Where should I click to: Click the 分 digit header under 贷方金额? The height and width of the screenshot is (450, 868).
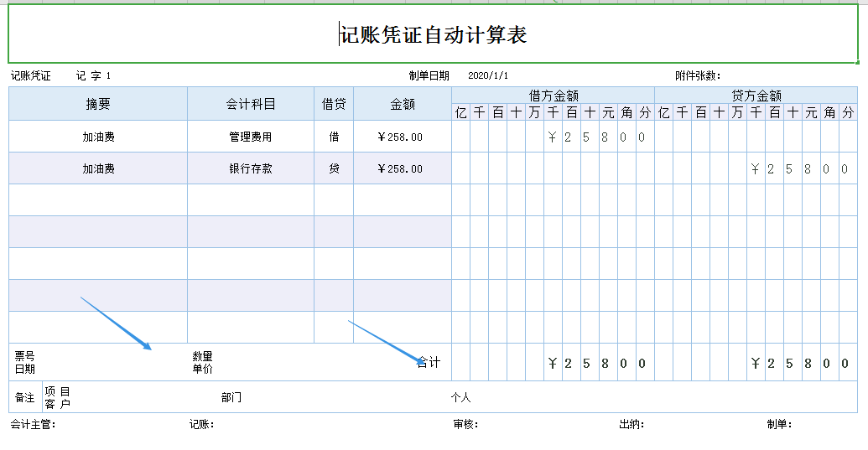pos(848,113)
